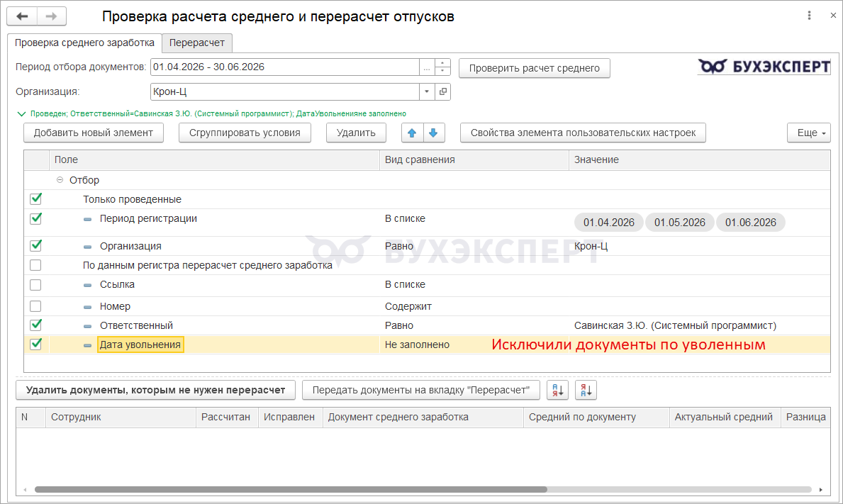Select the Дата увольнения field cell

point(140,345)
